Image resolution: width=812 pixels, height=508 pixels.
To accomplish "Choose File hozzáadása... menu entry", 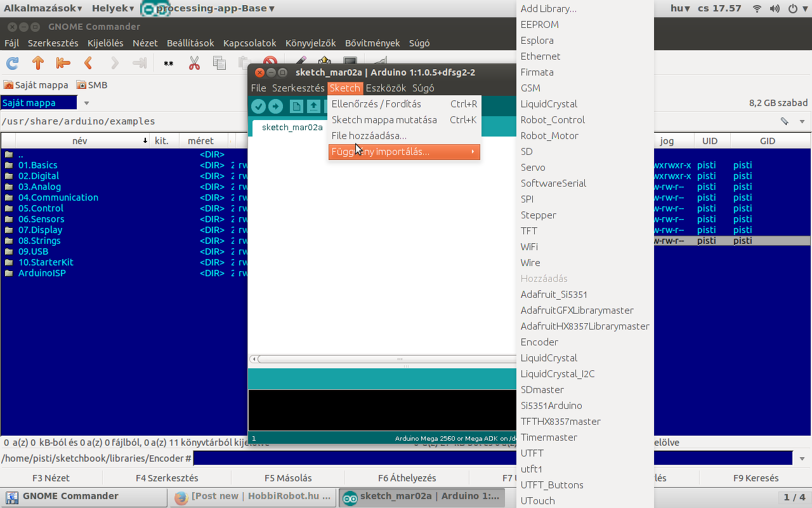I will [404, 136].
